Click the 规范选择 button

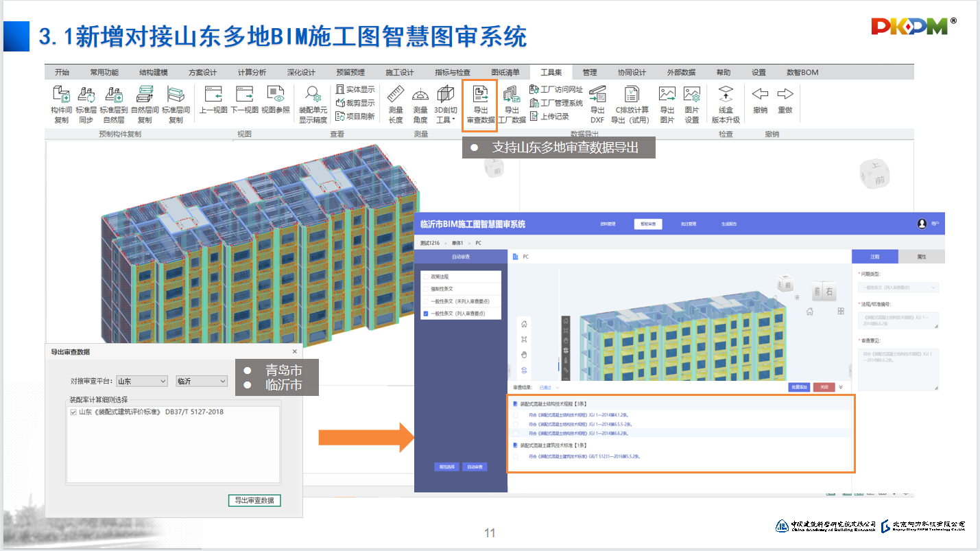pos(446,467)
